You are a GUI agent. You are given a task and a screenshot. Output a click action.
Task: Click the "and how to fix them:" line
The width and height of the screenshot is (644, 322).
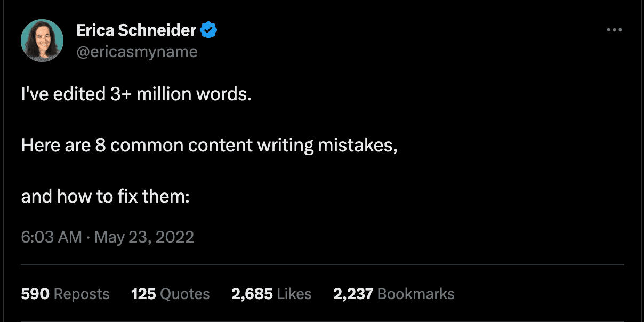click(x=106, y=197)
